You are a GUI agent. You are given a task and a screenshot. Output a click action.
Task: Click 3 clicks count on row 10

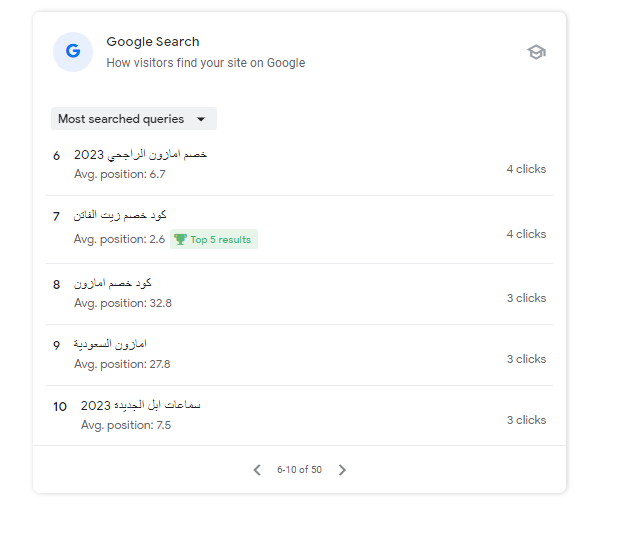pyautogui.click(x=526, y=420)
